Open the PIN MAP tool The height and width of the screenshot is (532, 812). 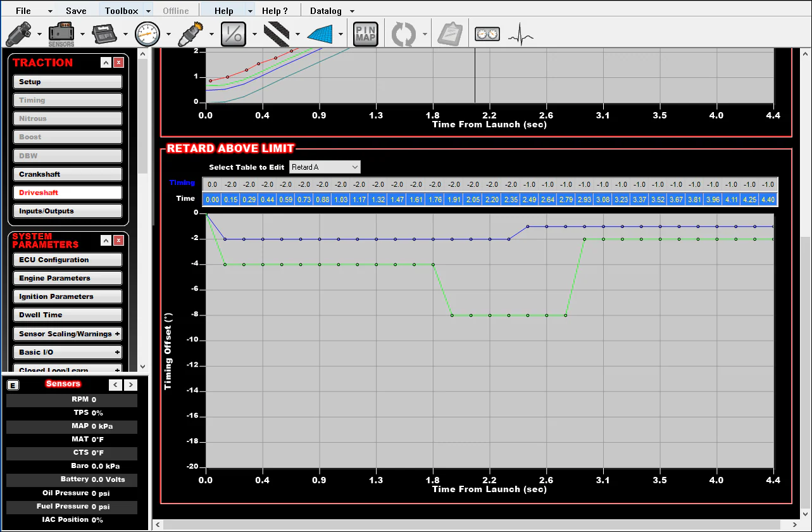click(x=366, y=33)
